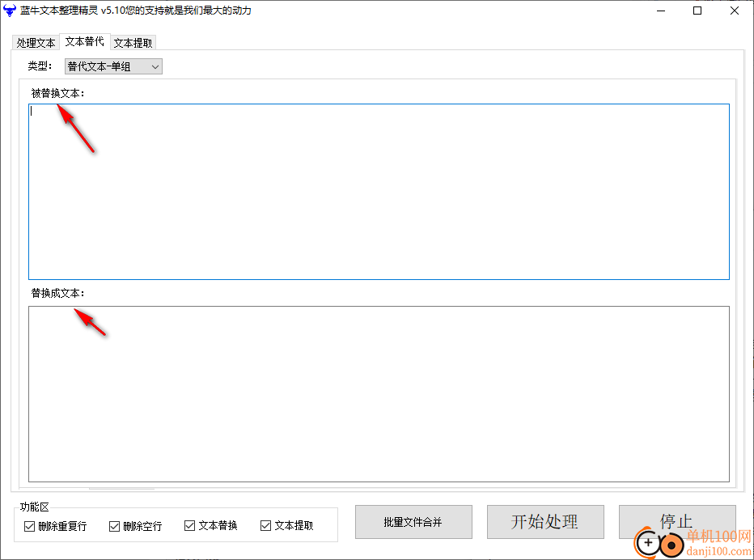Switch to the 处理文本 tab
The height and width of the screenshot is (560, 754).
[36, 43]
